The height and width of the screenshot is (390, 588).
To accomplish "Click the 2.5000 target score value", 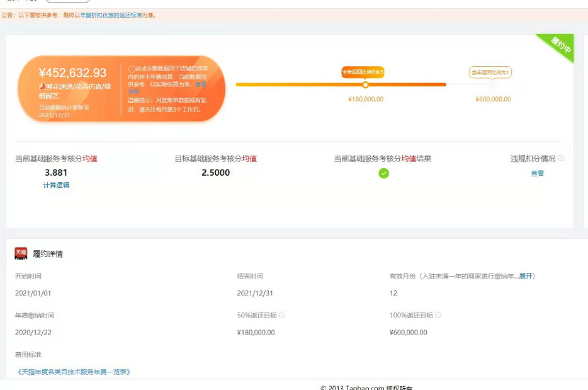I will pyautogui.click(x=216, y=172).
